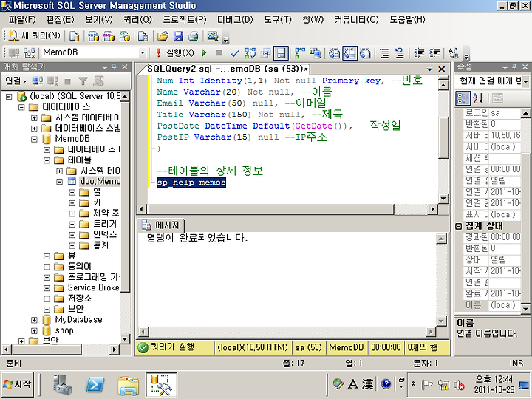Click the Windows Explorer taskbar icon
Viewport: 532px width, 399px height.
tap(128, 385)
